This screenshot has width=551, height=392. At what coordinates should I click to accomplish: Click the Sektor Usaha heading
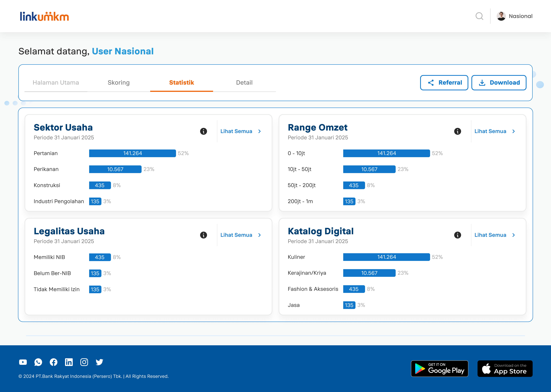click(x=63, y=127)
